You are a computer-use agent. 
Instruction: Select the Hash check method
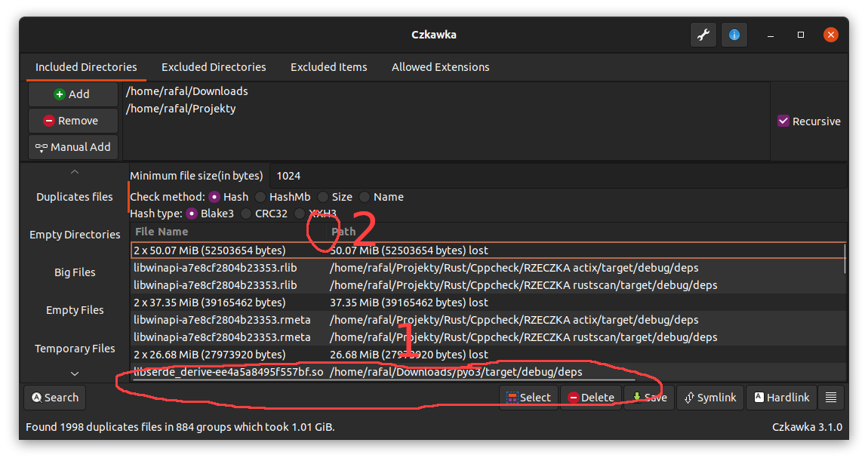(229, 197)
